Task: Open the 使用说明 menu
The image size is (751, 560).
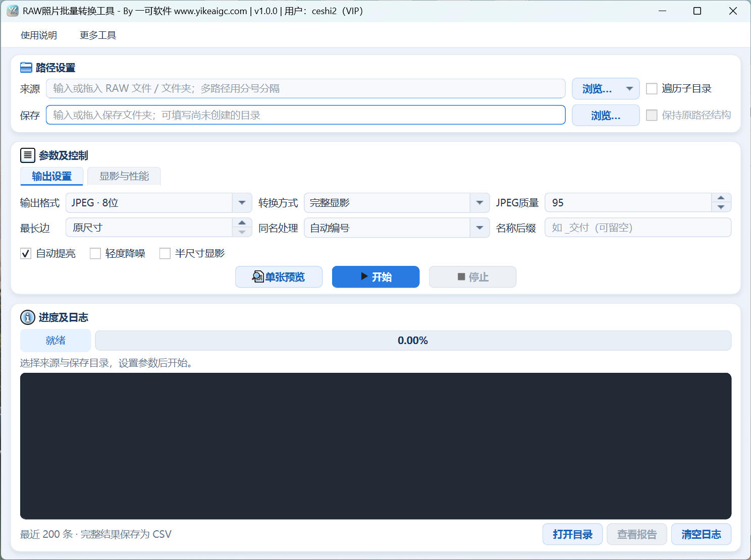Action: pyautogui.click(x=39, y=35)
